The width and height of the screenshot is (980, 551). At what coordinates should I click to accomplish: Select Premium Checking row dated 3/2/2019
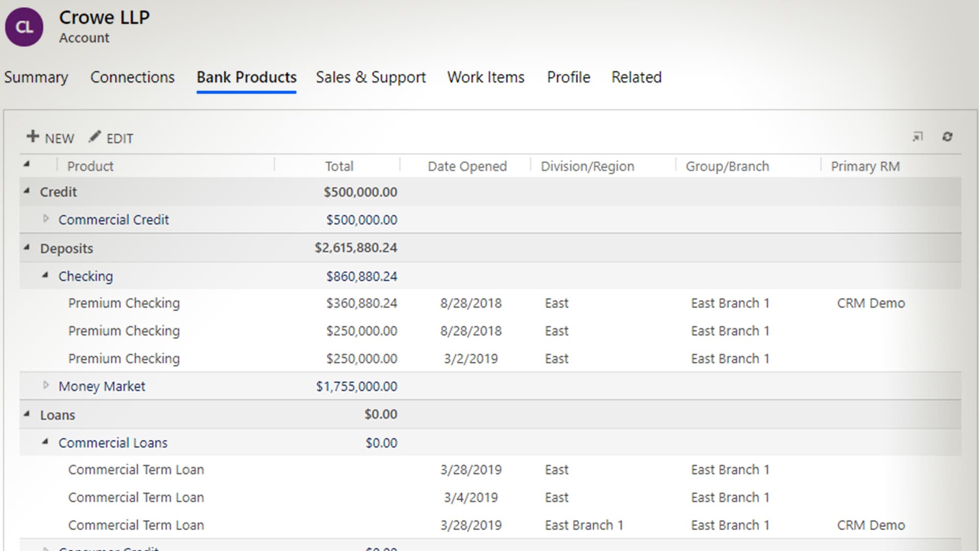pyautogui.click(x=124, y=359)
